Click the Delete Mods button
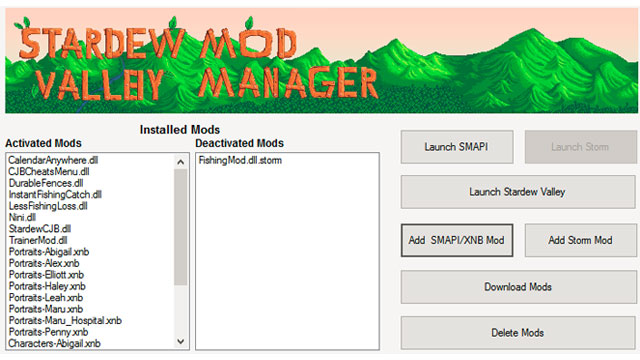640x360 pixels. pyautogui.click(x=518, y=333)
